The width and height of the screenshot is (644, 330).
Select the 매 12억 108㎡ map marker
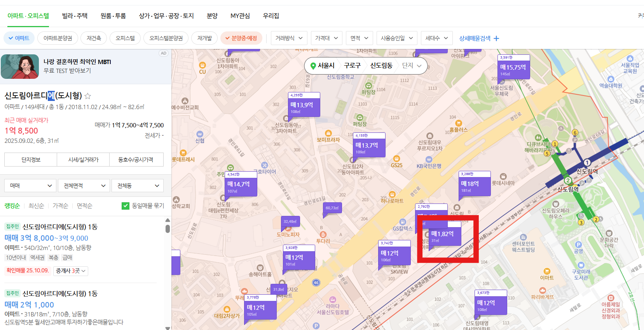[491, 302]
